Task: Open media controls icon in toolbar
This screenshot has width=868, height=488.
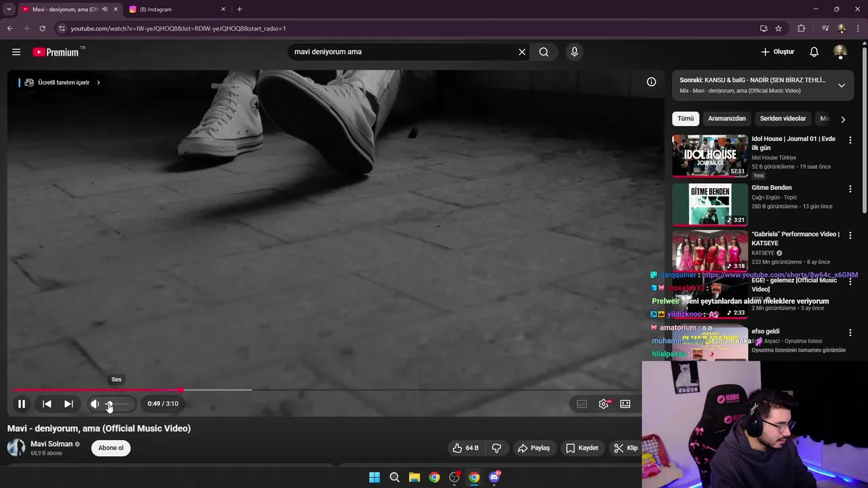Action: [x=825, y=28]
